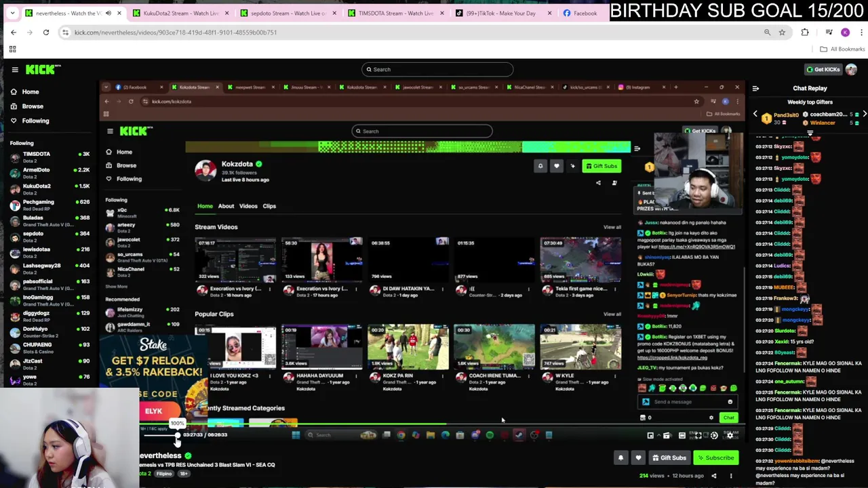868x488 pixels.
Task: Open KukuDota2 channel in Following list
Action: (x=50, y=189)
